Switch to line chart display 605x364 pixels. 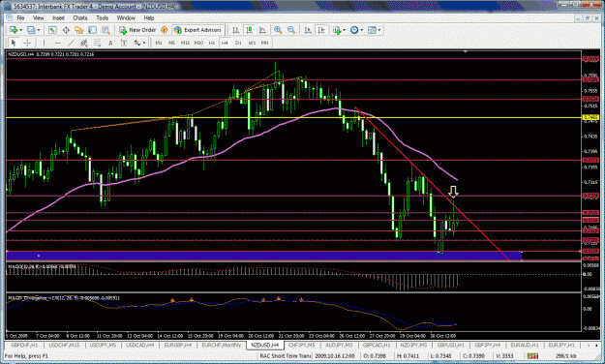262,30
